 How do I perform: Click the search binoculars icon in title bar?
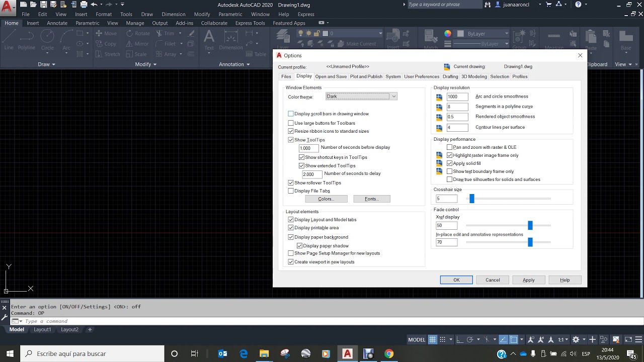click(488, 5)
